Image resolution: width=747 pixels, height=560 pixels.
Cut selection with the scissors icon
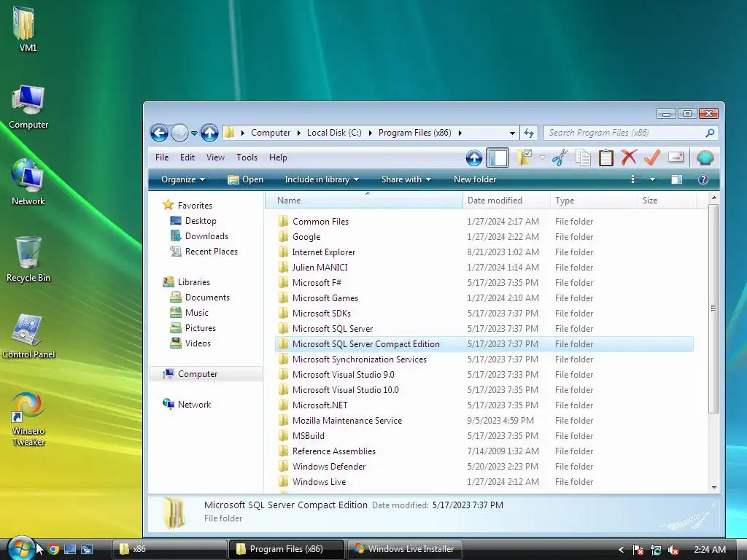pyautogui.click(x=560, y=157)
